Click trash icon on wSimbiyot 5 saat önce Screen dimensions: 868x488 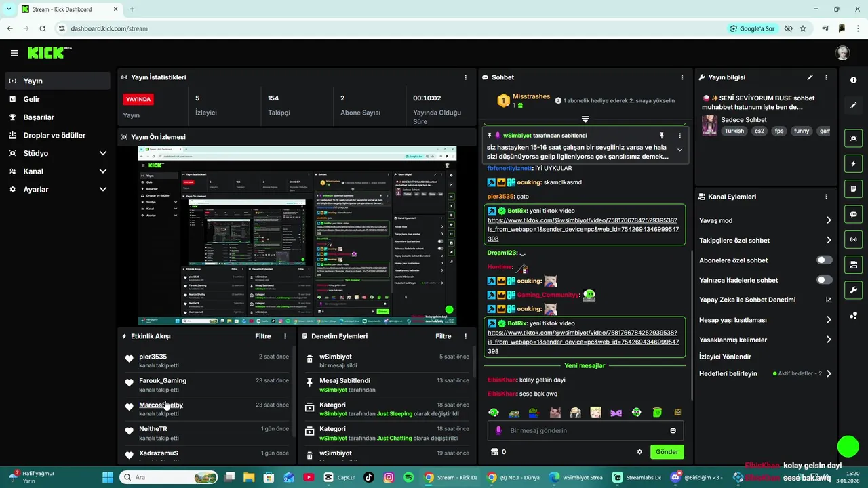point(309,359)
